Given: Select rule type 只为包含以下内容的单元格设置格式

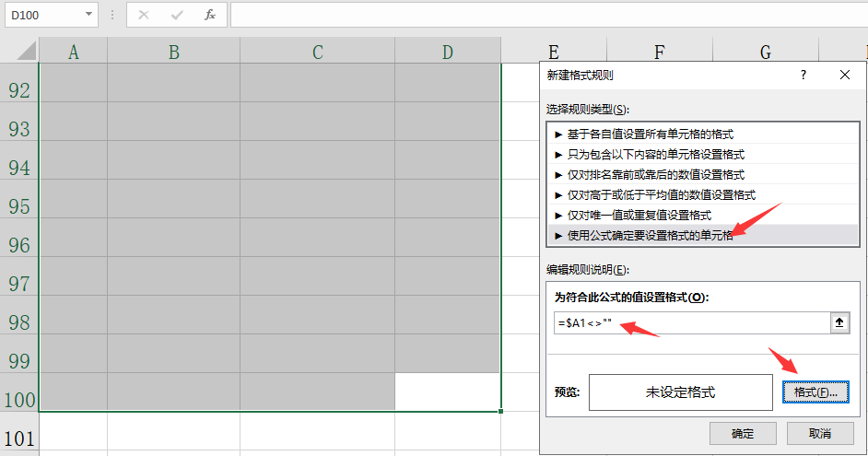Looking at the screenshot, I should tap(702, 155).
